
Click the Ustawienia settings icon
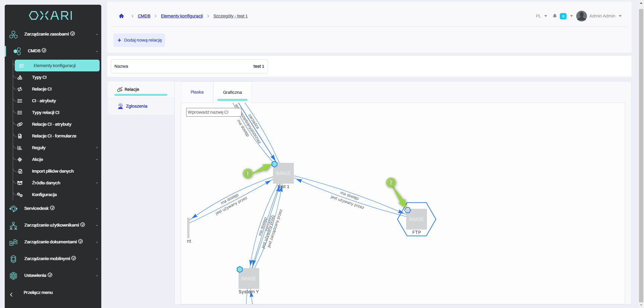(x=13, y=275)
